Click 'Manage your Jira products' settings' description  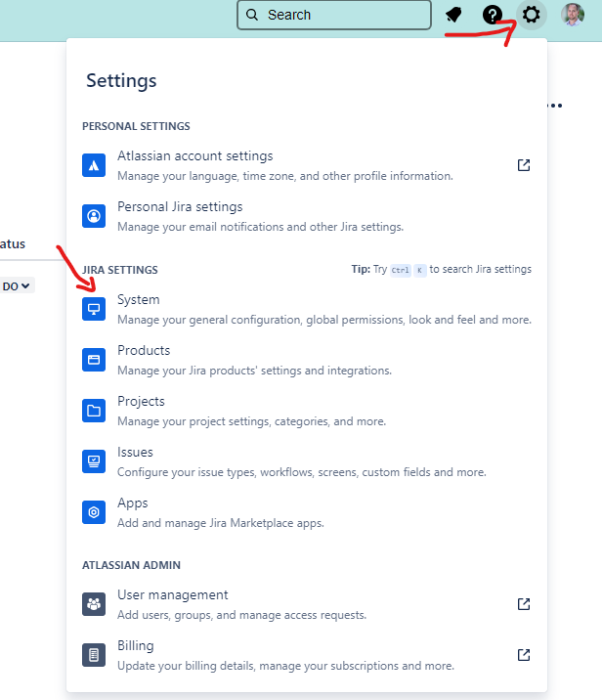254,371
